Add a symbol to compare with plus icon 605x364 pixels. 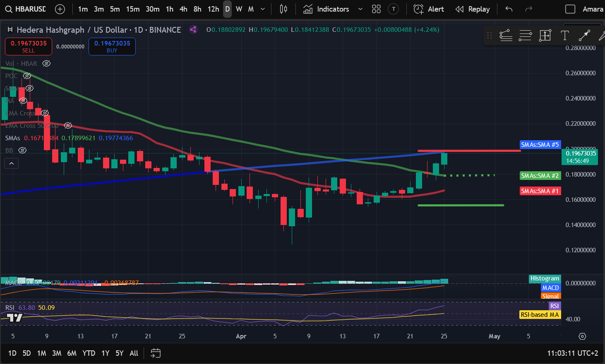click(x=60, y=9)
